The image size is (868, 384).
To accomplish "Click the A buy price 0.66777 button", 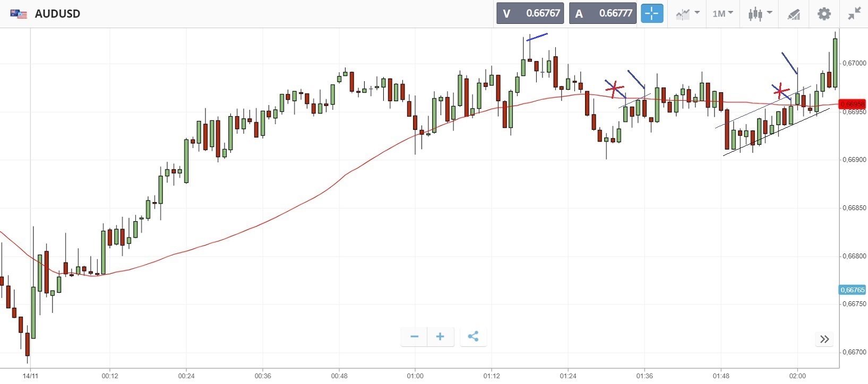I will tap(602, 14).
